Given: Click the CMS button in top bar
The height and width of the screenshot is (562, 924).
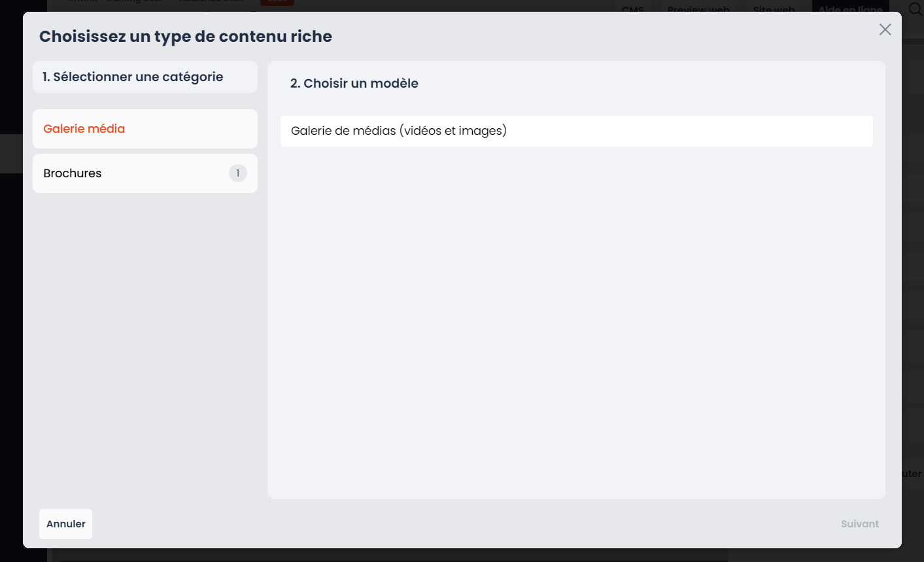Looking at the screenshot, I should (x=633, y=8).
